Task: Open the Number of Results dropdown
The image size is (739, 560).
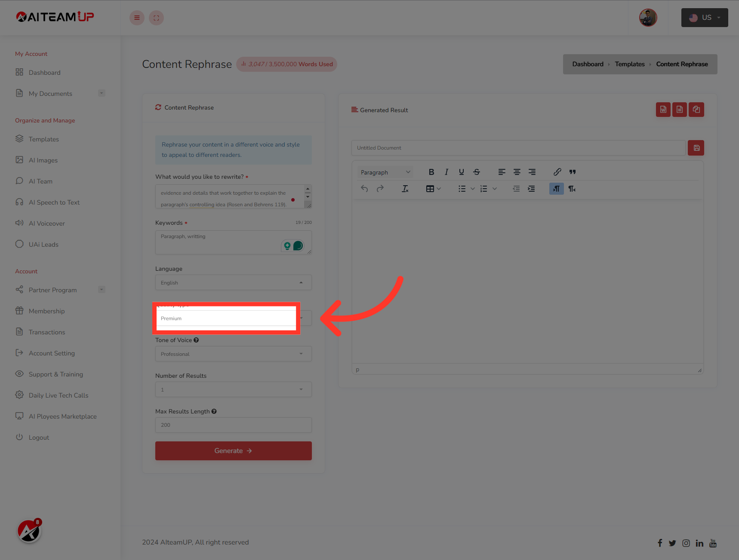Action: tap(234, 389)
